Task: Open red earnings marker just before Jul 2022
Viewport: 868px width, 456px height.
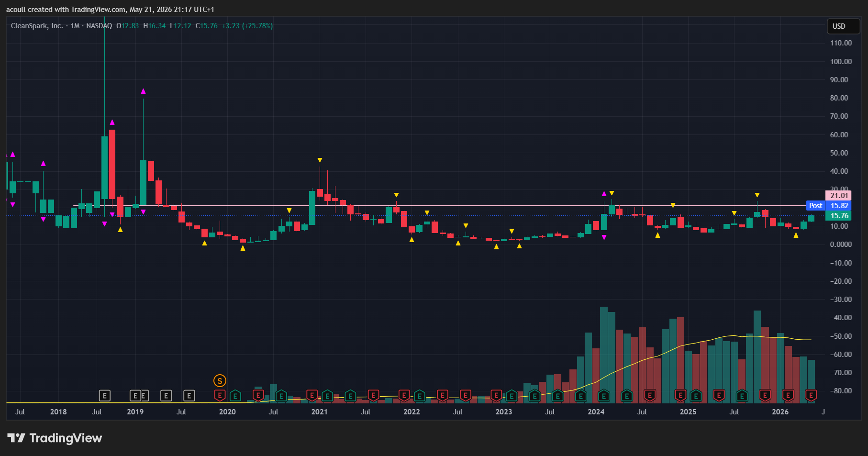Action: (443, 396)
